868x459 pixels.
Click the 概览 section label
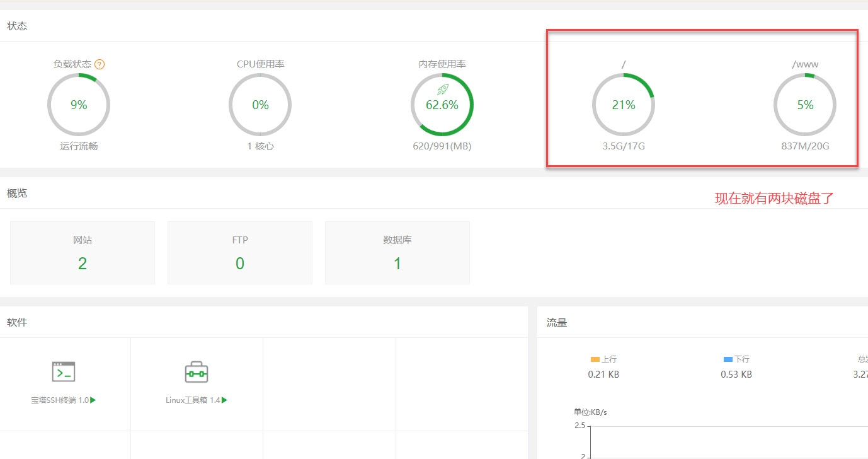point(16,193)
